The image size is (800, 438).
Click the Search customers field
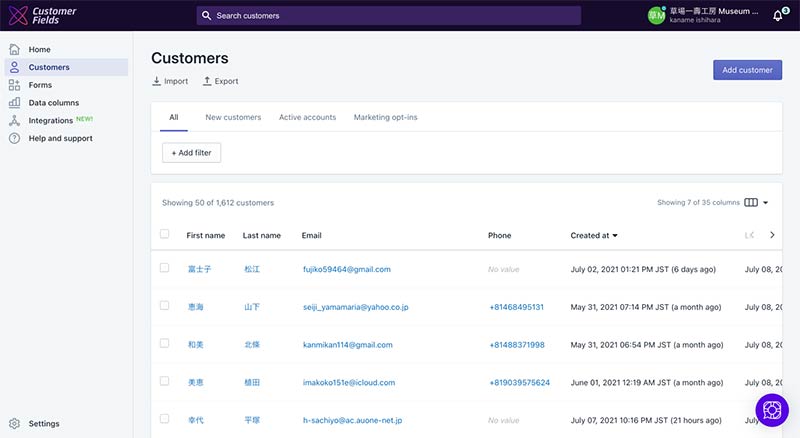[x=388, y=16]
